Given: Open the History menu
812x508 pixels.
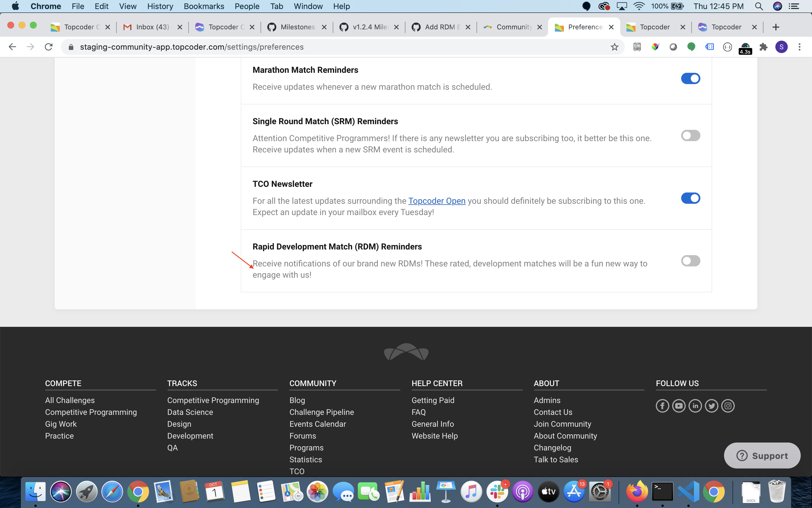Looking at the screenshot, I should [x=160, y=6].
